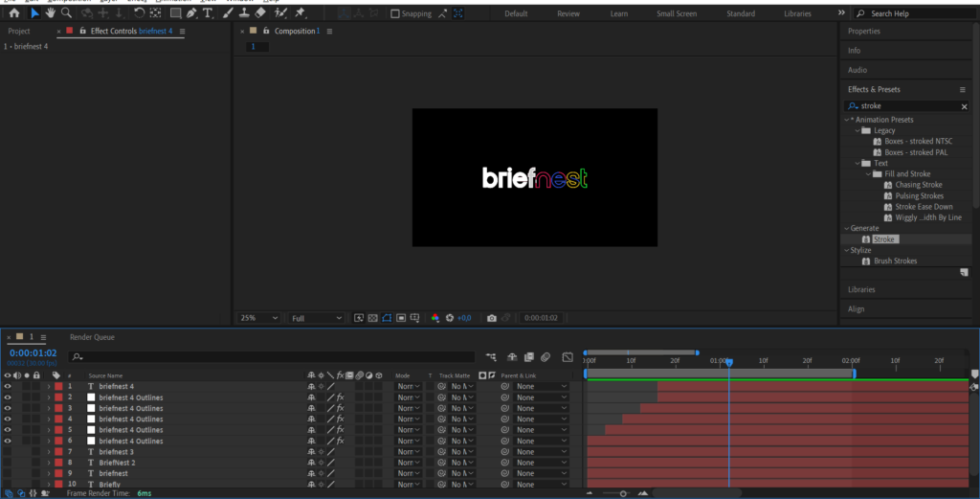Image resolution: width=980 pixels, height=499 pixels.
Task: Hide layer 1 briefnest 4 eye toggle
Action: click(8, 386)
